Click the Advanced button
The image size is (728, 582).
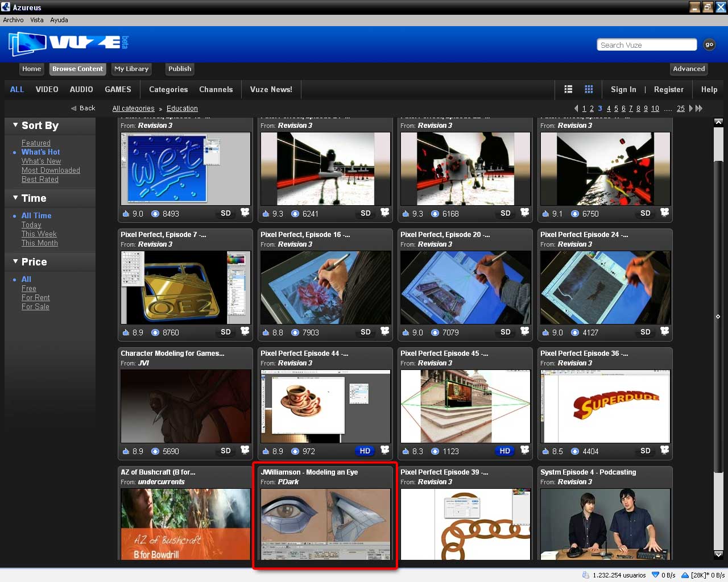click(689, 69)
